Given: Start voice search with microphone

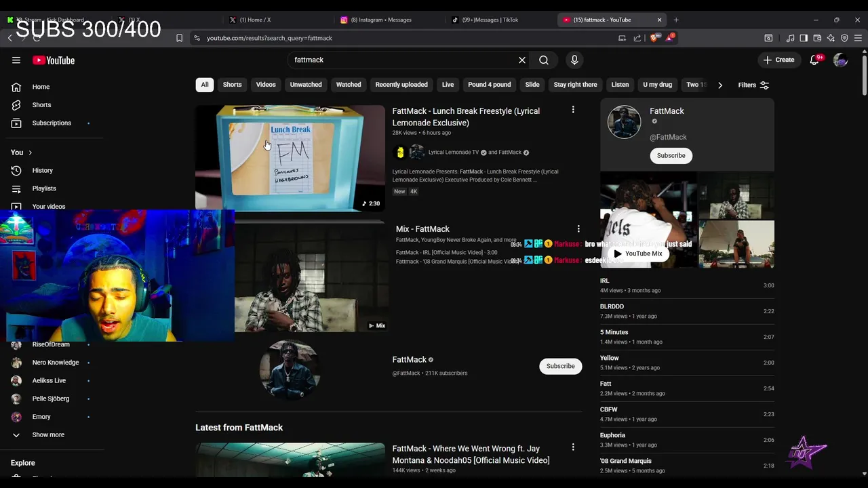Looking at the screenshot, I should tap(574, 60).
